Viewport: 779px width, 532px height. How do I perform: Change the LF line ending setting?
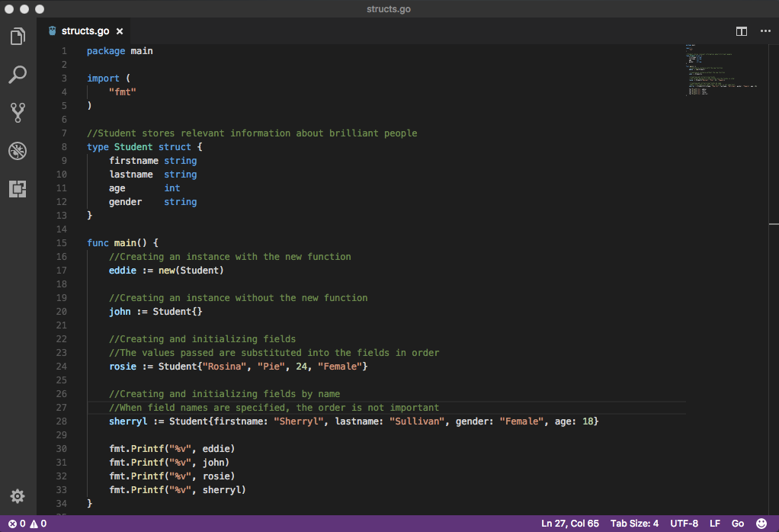[713, 524]
